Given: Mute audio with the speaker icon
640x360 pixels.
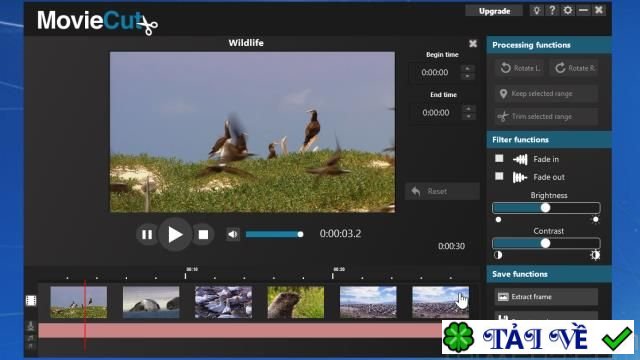Looking at the screenshot, I should (x=233, y=234).
